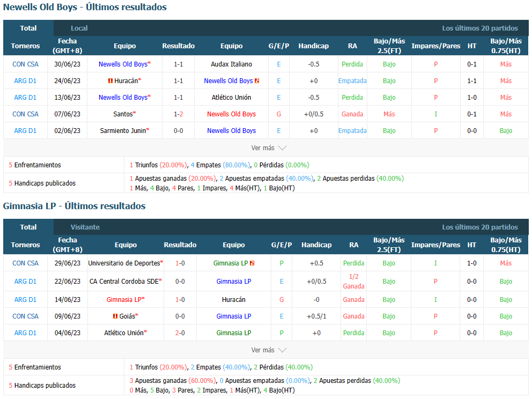Click red Newells Old Boys on 07/06/23 row

231,114
